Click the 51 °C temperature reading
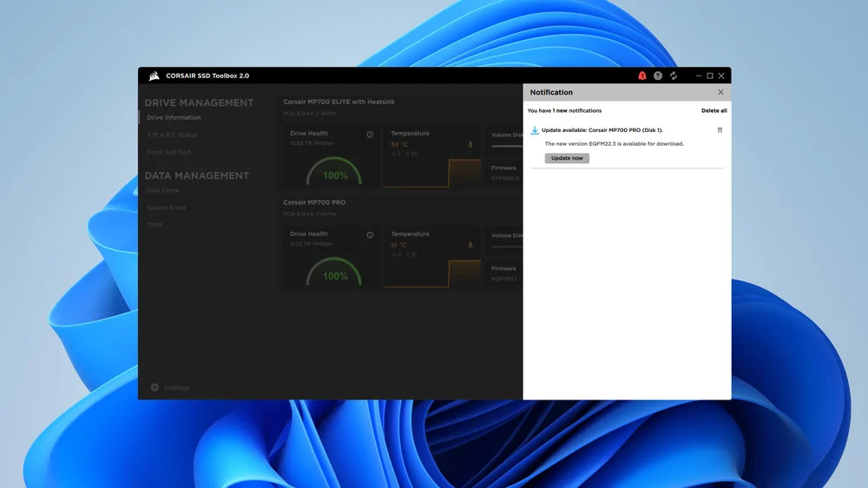The height and width of the screenshot is (488, 868). [398, 246]
